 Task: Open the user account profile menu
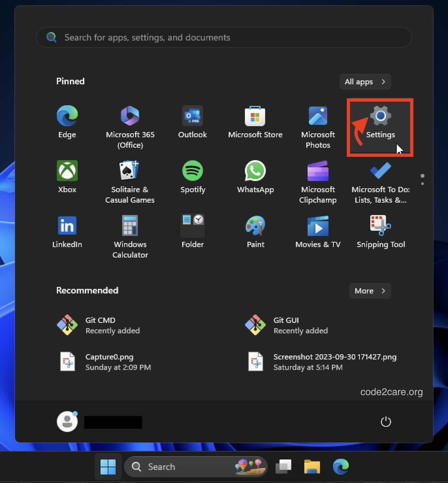tap(67, 422)
